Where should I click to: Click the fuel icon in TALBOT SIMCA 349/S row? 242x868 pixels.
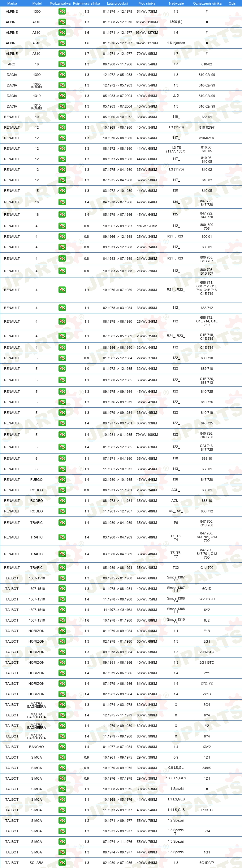pos(62,768)
